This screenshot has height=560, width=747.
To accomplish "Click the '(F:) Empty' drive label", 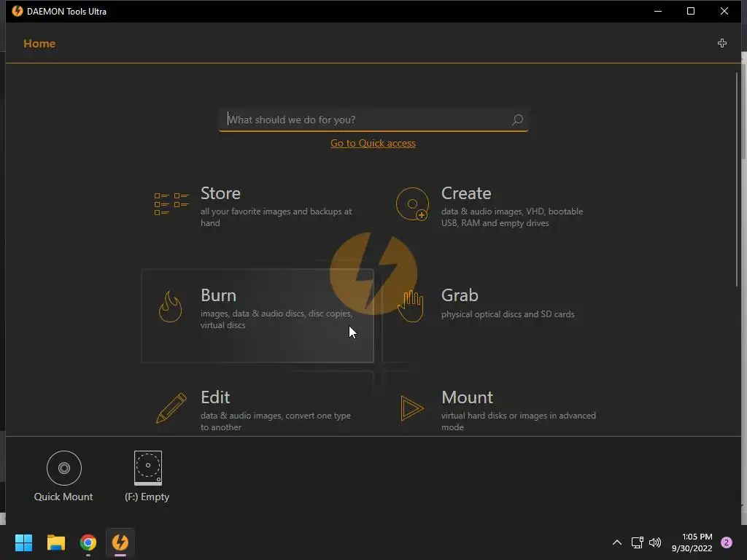I will click(147, 497).
